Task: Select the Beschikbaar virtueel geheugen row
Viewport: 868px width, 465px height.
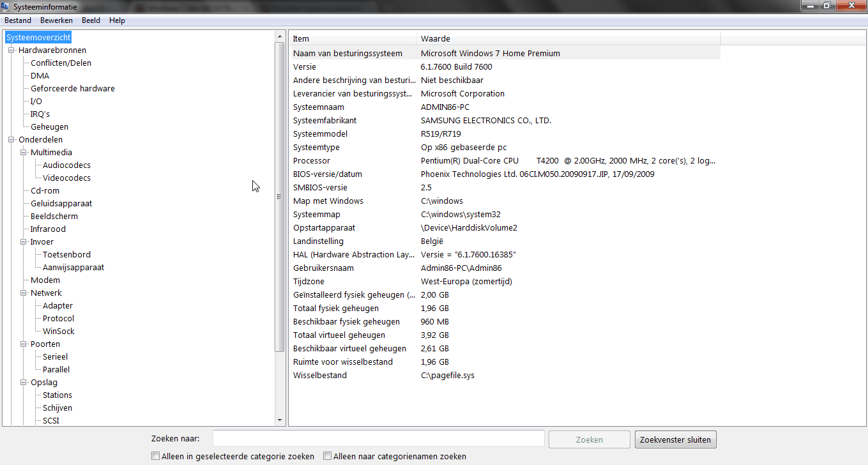Action: click(x=505, y=349)
